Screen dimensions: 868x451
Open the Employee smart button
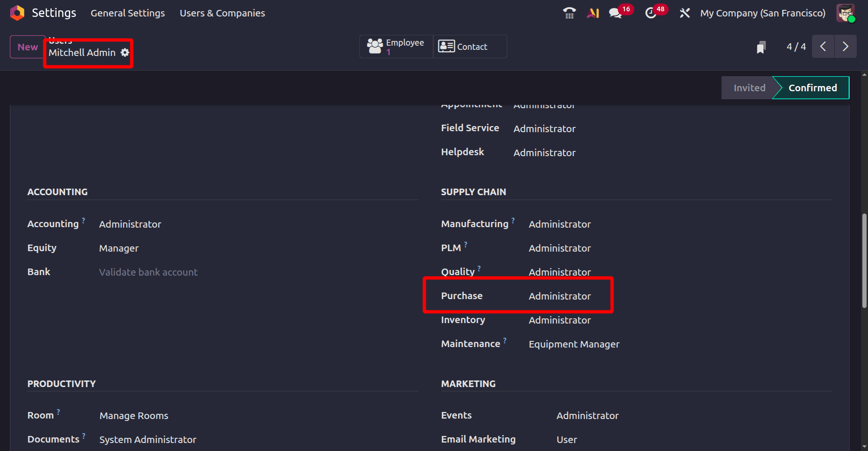(x=396, y=47)
